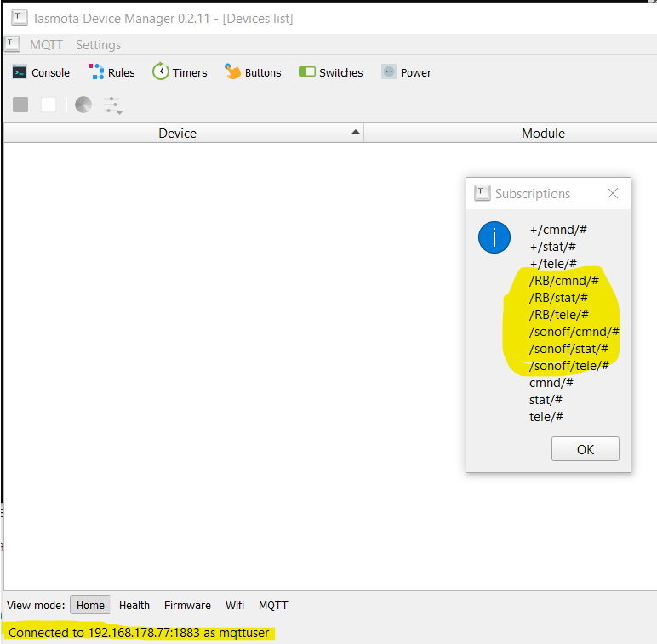Viewport: 657px width, 644px height.
Task: Open the color wheel picker icon
Action: [x=83, y=105]
